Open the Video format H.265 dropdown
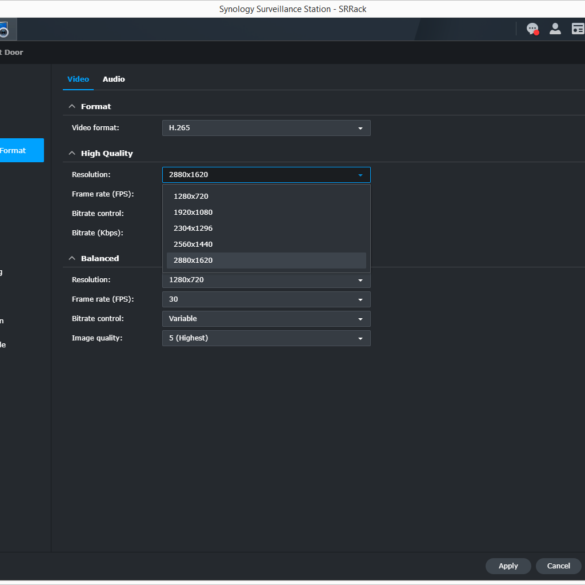 coord(266,128)
